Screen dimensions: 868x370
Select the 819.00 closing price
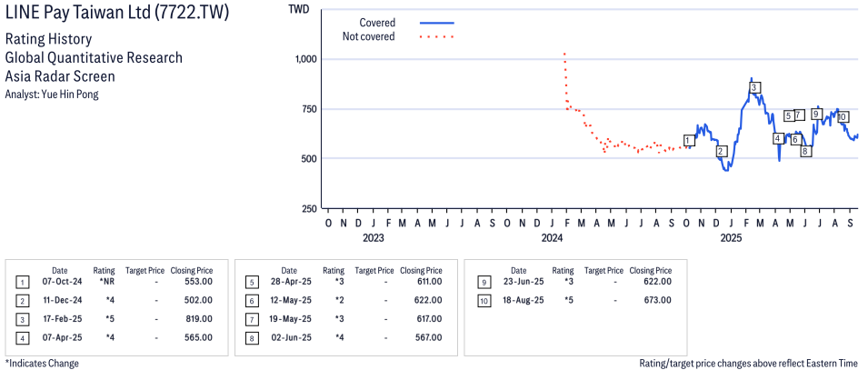[x=199, y=318]
